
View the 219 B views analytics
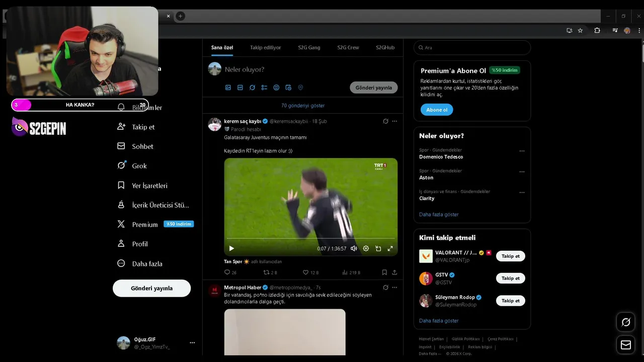[x=351, y=273]
